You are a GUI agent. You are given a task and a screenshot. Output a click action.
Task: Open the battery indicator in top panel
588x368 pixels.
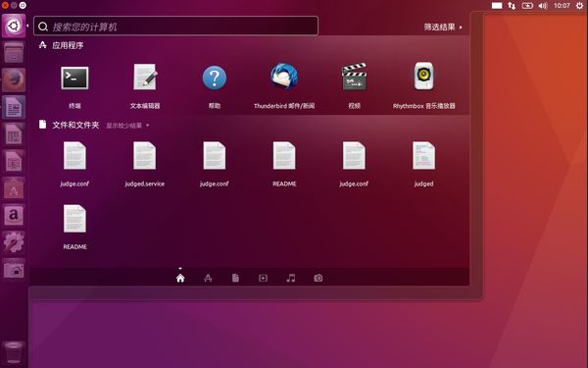(x=527, y=6)
